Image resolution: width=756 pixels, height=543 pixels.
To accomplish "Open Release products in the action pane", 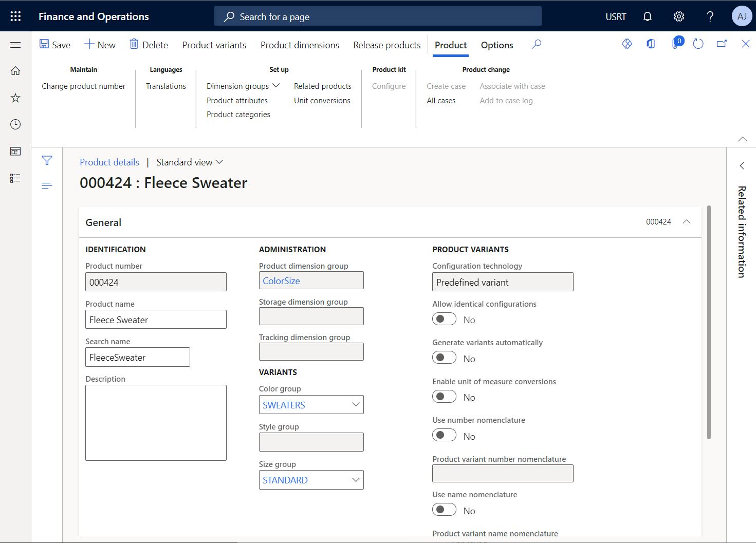I will tap(387, 45).
